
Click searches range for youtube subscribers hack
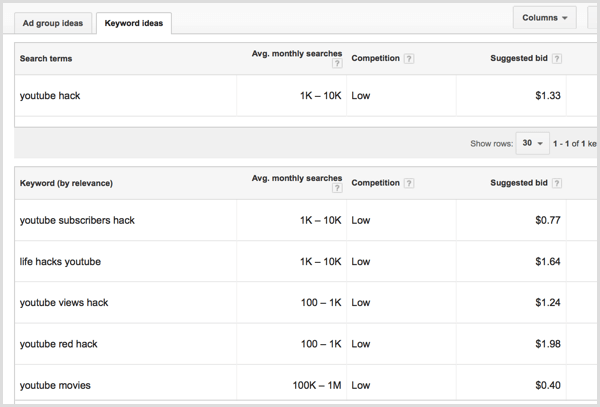pos(321,220)
